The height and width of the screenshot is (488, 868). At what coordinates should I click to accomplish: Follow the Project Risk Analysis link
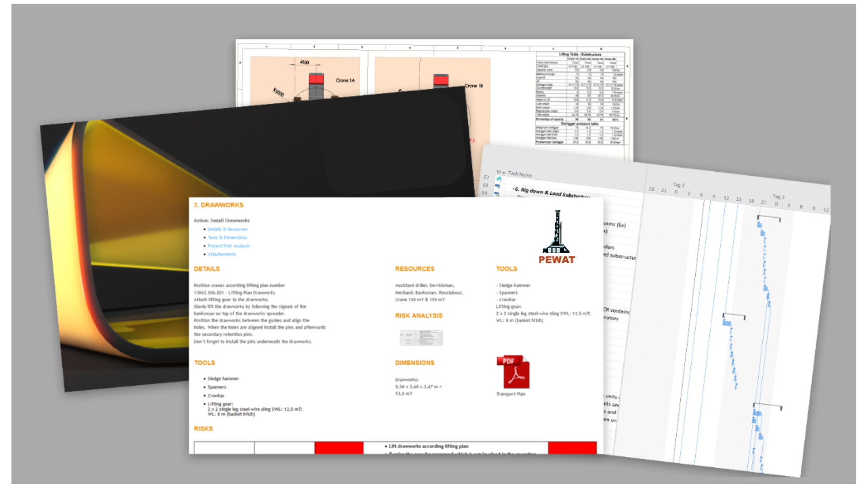(228, 246)
